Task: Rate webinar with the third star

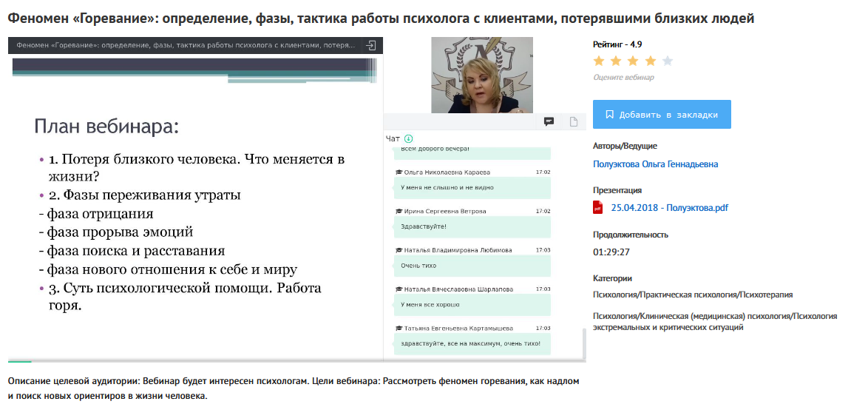Action: point(633,61)
